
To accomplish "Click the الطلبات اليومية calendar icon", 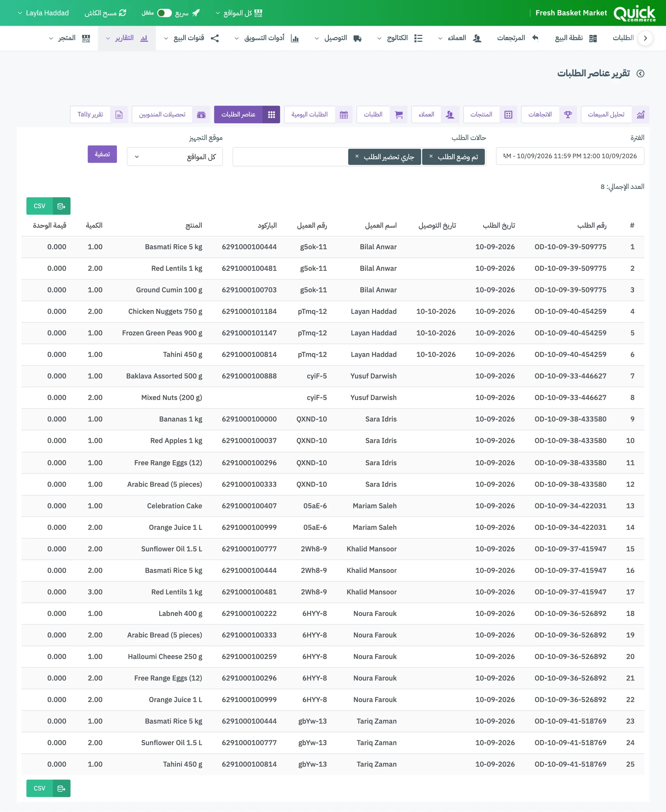I will 343,114.
